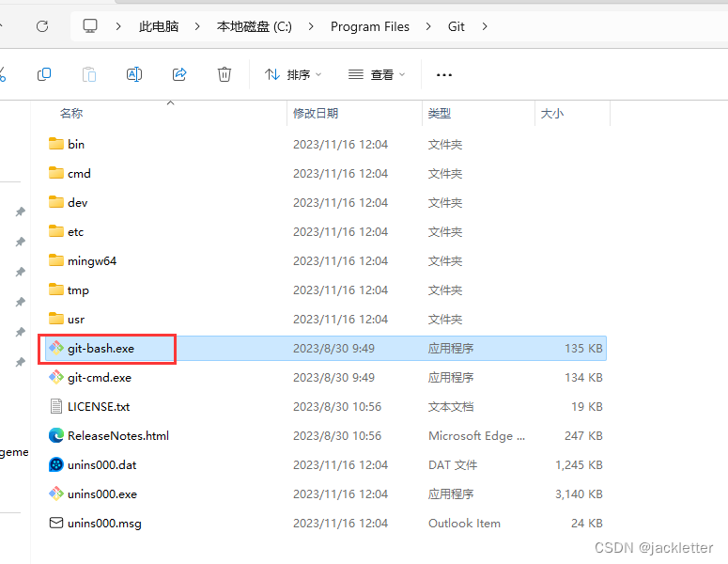Expand the chevron after the computer icon
The height and width of the screenshot is (564, 728).
click(118, 26)
